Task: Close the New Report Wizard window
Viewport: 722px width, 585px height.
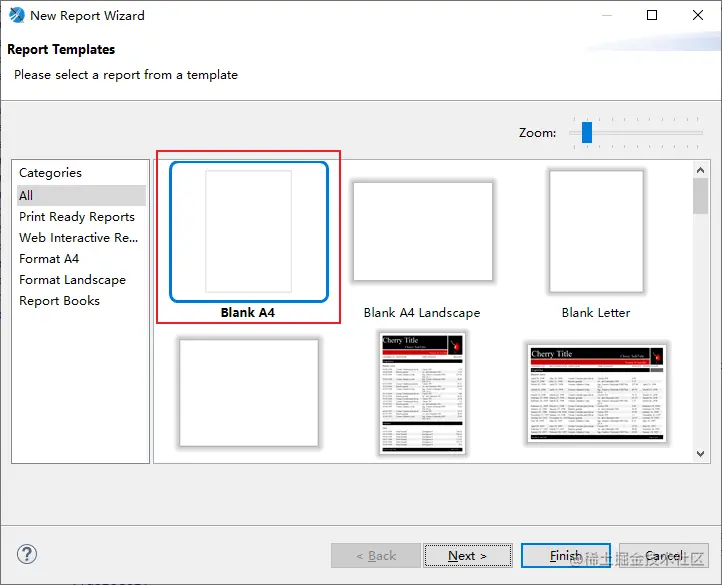Action: 698,15
